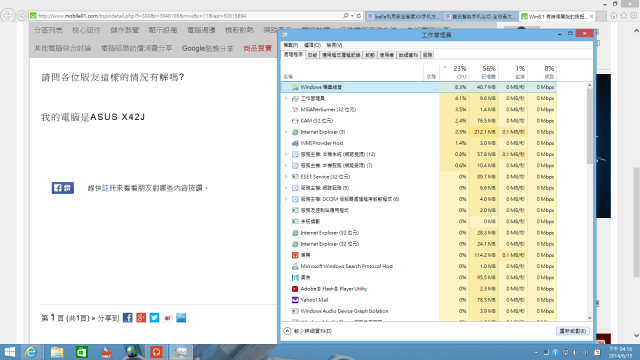Image resolution: width=640 pixels, height=360 pixels.
Task: Click the ESET Service process icon
Action: tap(295, 177)
